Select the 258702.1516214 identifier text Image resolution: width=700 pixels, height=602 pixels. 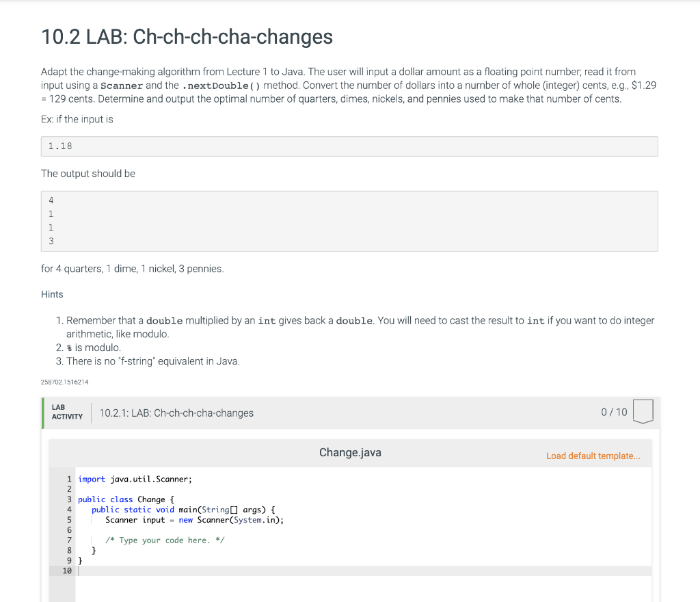click(x=64, y=382)
